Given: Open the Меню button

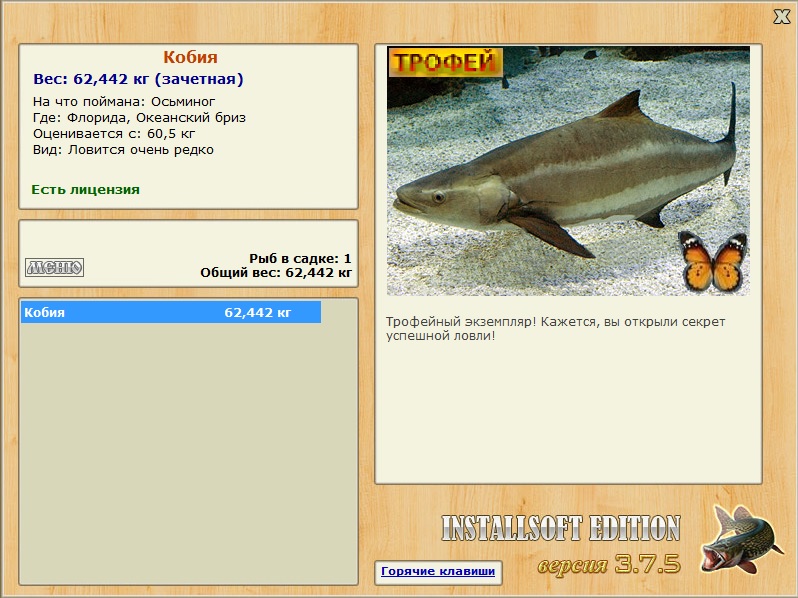Looking at the screenshot, I should 54,267.
